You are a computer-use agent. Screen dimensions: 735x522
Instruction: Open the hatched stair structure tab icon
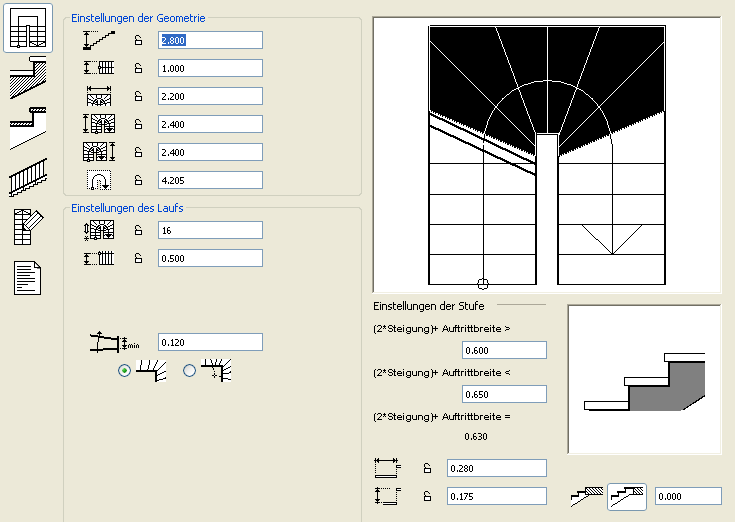(x=28, y=77)
